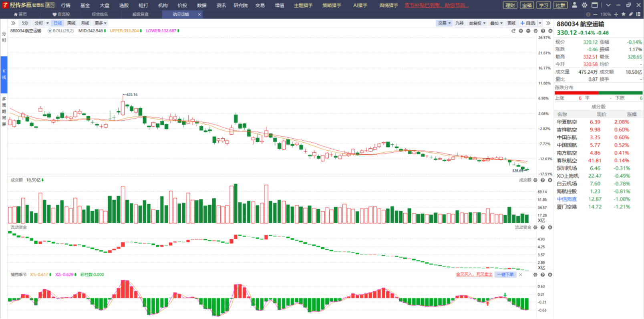Switch chart period to 月线
The image size is (644, 319).
pyautogui.click(x=85, y=23)
